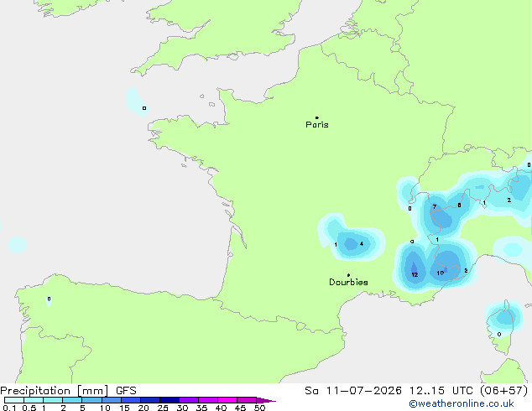Click the legend label 50
Image resolution: width=532 pixels, height=411 pixels.
(259, 408)
